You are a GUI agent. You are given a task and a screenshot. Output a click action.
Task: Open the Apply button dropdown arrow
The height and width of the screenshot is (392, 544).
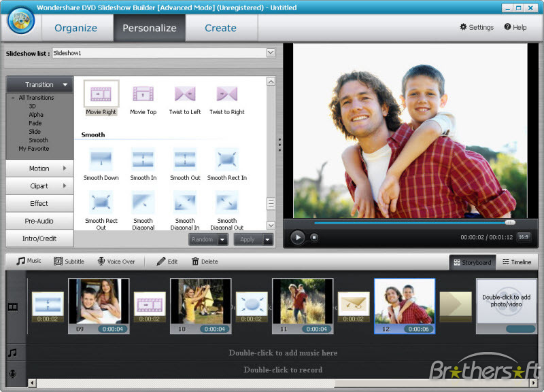tap(267, 240)
